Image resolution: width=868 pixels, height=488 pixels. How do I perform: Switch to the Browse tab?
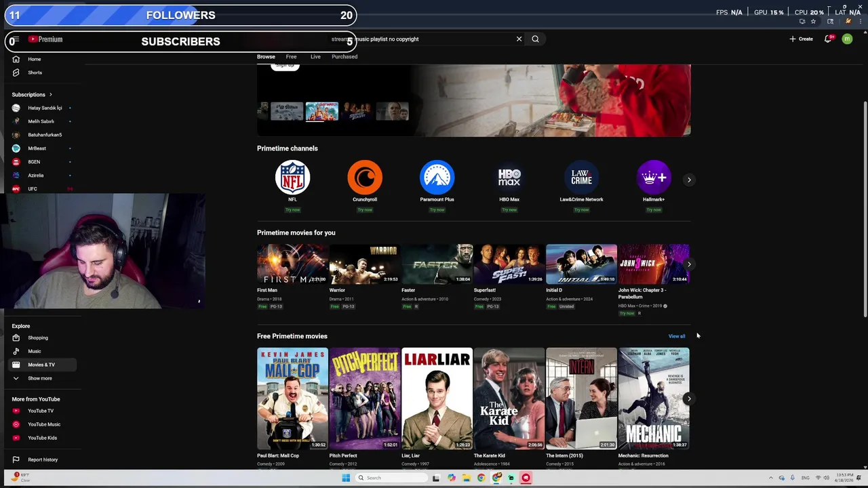click(266, 57)
